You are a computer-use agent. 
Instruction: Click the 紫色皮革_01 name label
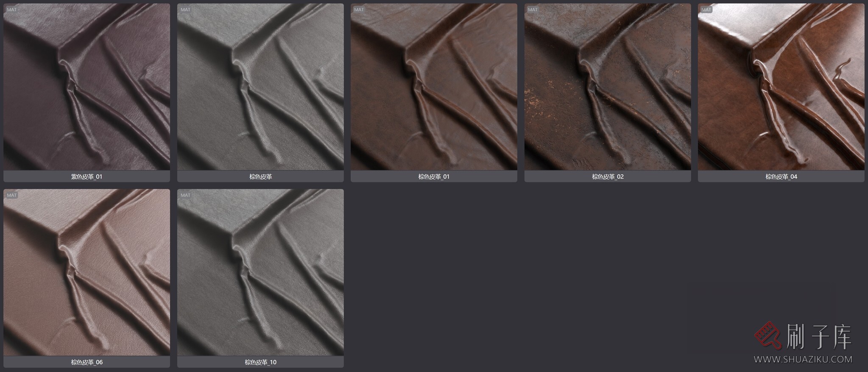87,176
